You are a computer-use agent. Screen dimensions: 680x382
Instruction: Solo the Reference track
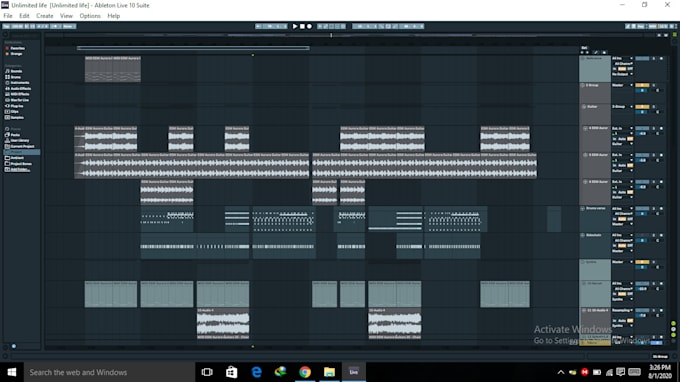(x=654, y=59)
